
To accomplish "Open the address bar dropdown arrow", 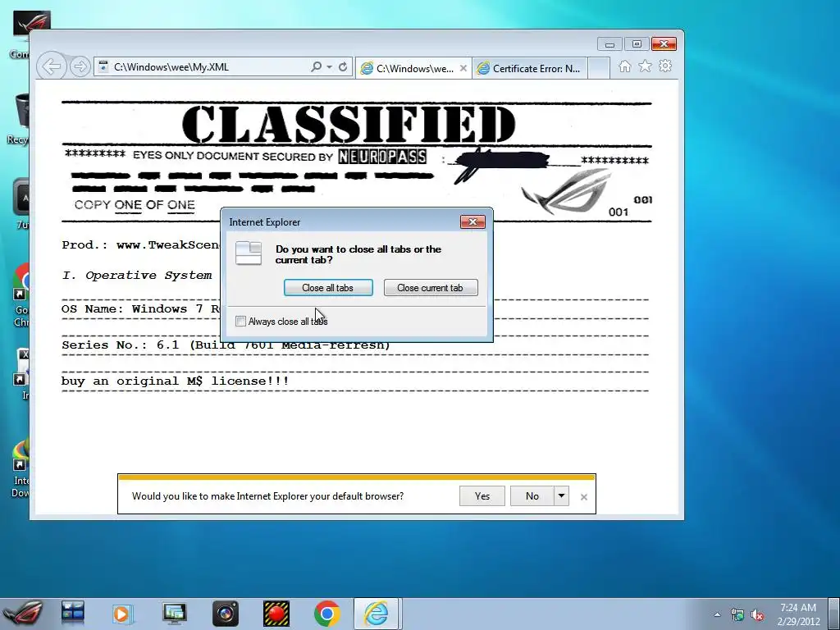I will 330,67.
